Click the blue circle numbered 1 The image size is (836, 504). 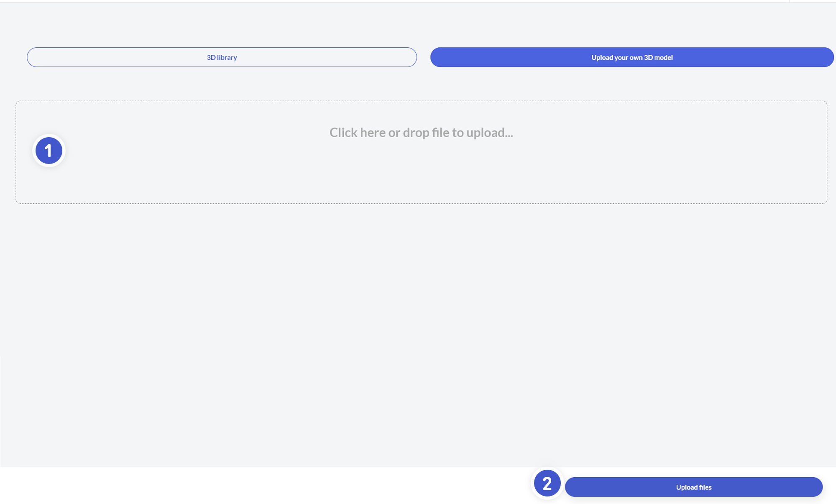pos(49,151)
